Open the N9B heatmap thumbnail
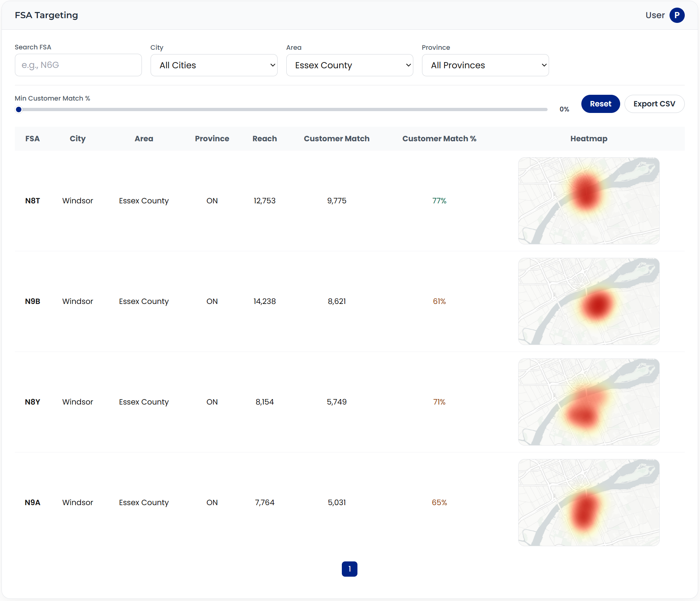700x601 pixels. point(589,301)
